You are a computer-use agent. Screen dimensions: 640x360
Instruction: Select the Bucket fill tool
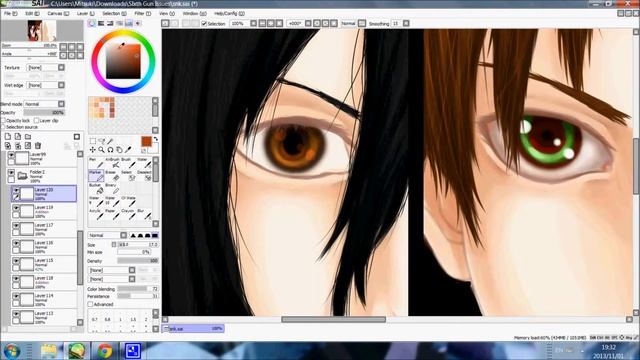(x=96, y=188)
